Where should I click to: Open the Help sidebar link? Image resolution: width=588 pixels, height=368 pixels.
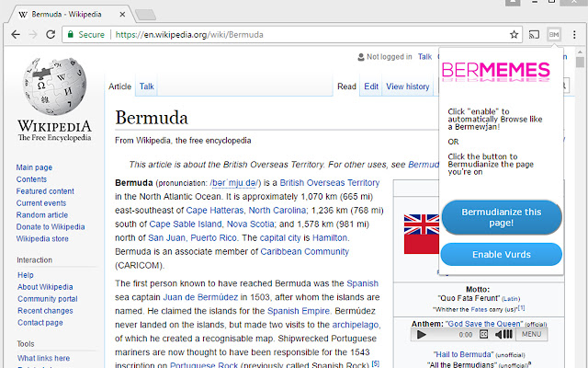[26, 275]
